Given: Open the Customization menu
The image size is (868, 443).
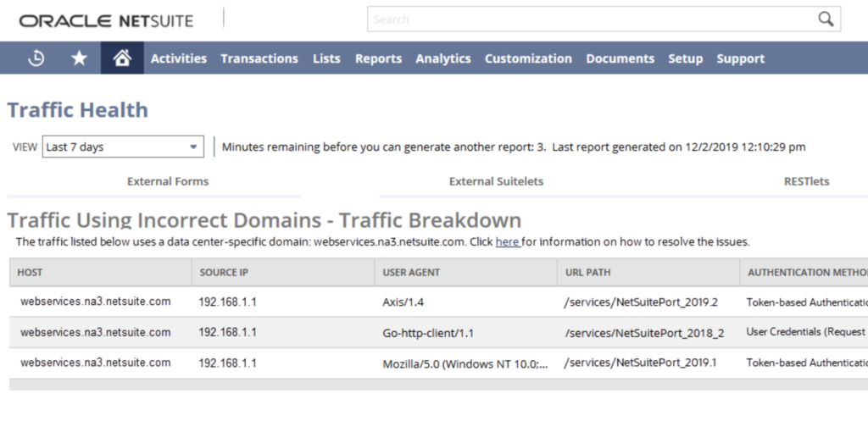Looking at the screenshot, I should click(528, 58).
